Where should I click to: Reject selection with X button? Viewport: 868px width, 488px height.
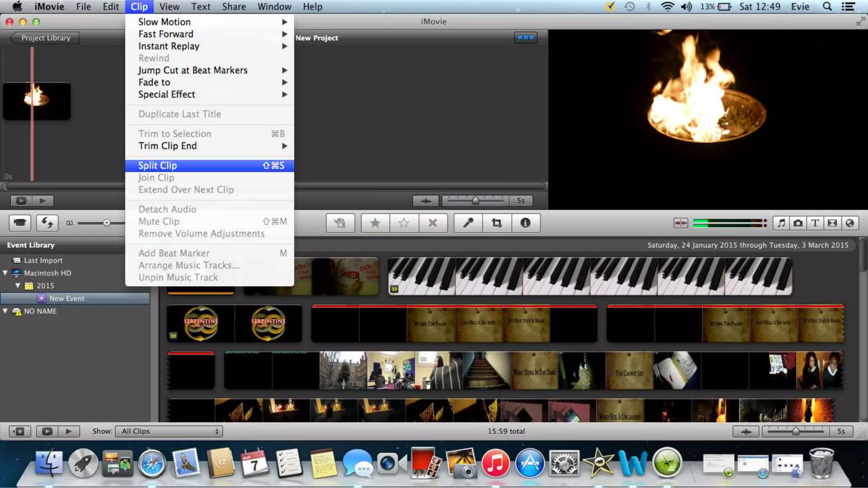pyautogui.click(x=433, y=223)
